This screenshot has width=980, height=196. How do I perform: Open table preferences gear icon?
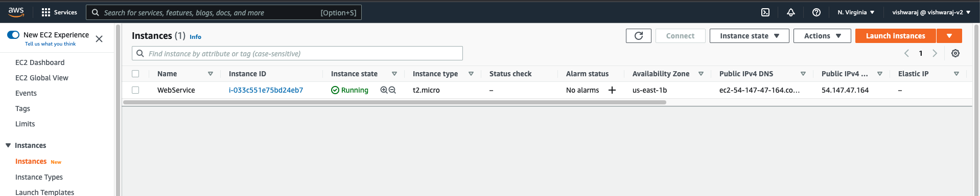(x=955, y=53)
